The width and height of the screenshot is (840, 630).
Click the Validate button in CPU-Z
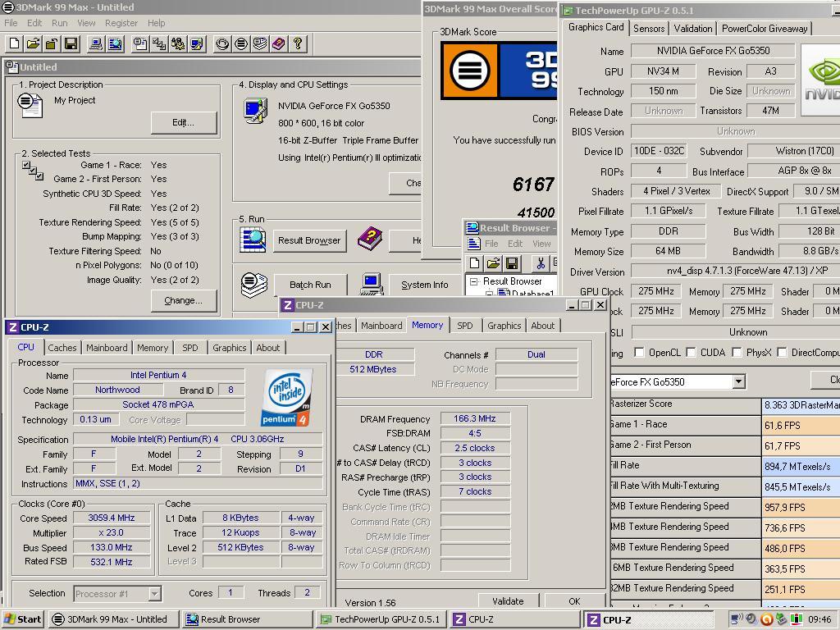point(508,601)
